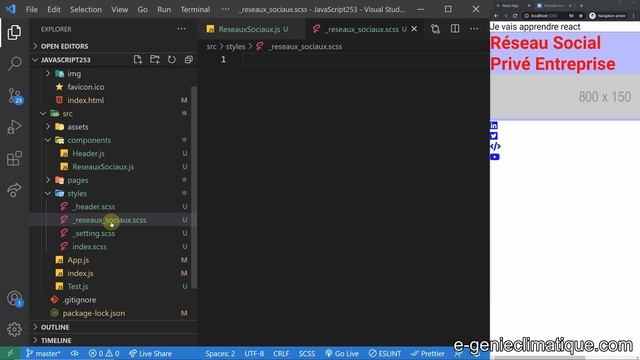Collapse the components folder
This screenshot has width=640, height=360.
pos(89,140)
